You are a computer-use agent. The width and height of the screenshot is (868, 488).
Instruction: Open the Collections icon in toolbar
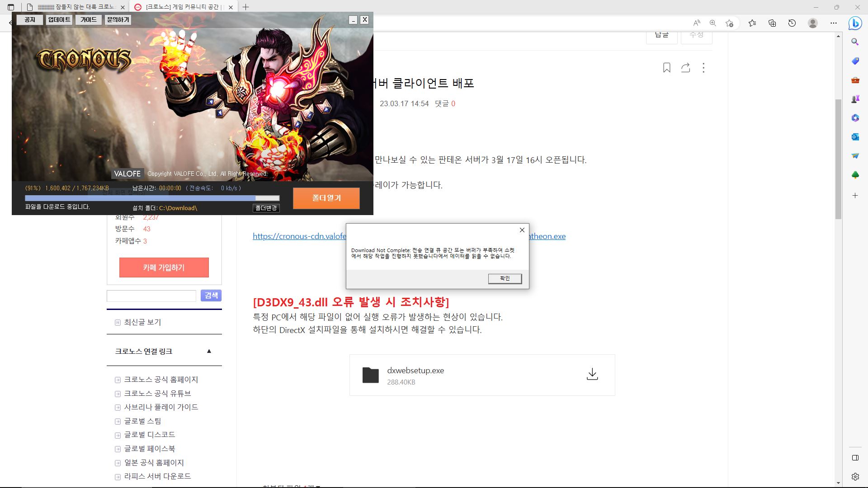(x=772, y=23)
